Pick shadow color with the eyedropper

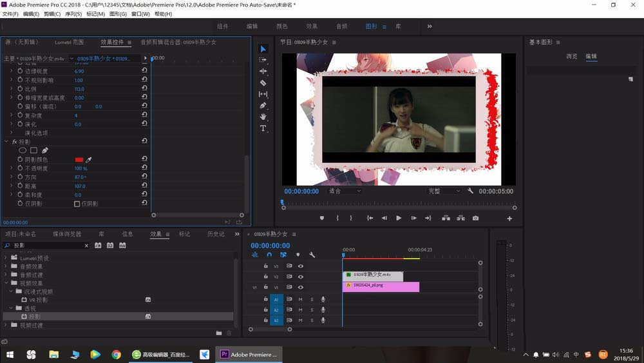(x=88, y=159)
